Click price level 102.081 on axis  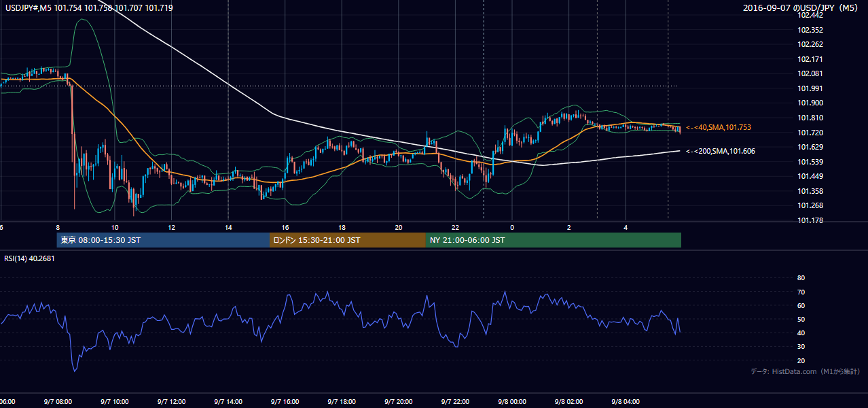tap(810, 73)
